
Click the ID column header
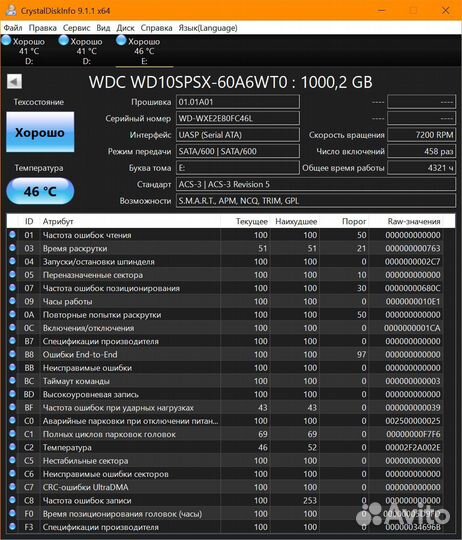(x=29, y=221)
